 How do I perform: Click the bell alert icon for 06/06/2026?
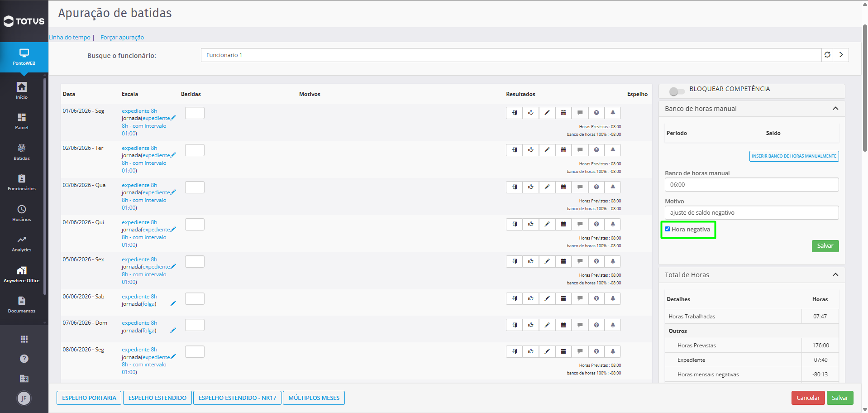point(613,298)
